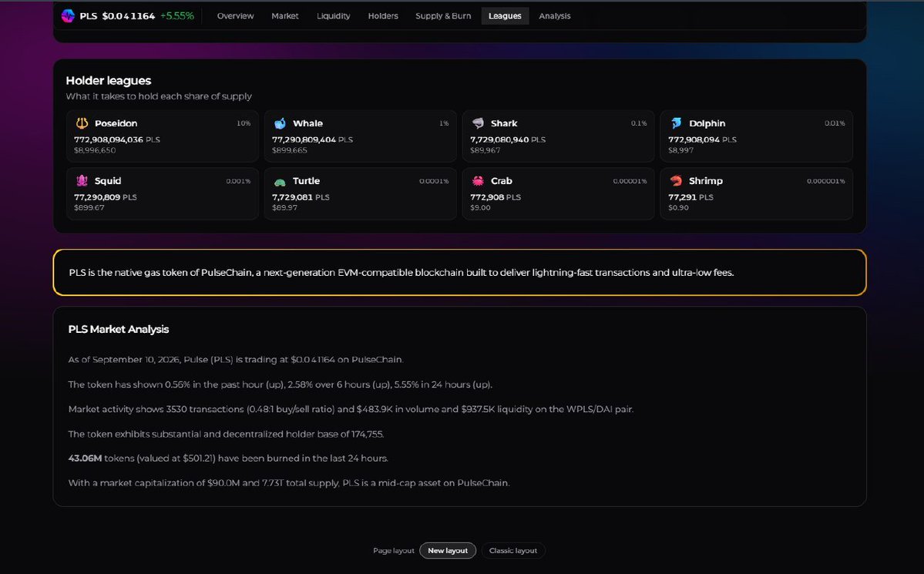Click Shark's 7,729,080,940 PLS amount
The image size is (924, 574).
click(x=508, y=139)
